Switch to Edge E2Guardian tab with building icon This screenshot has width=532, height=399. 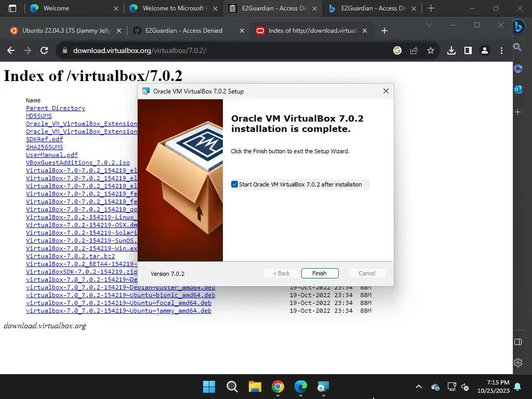(x=272, y=8)
